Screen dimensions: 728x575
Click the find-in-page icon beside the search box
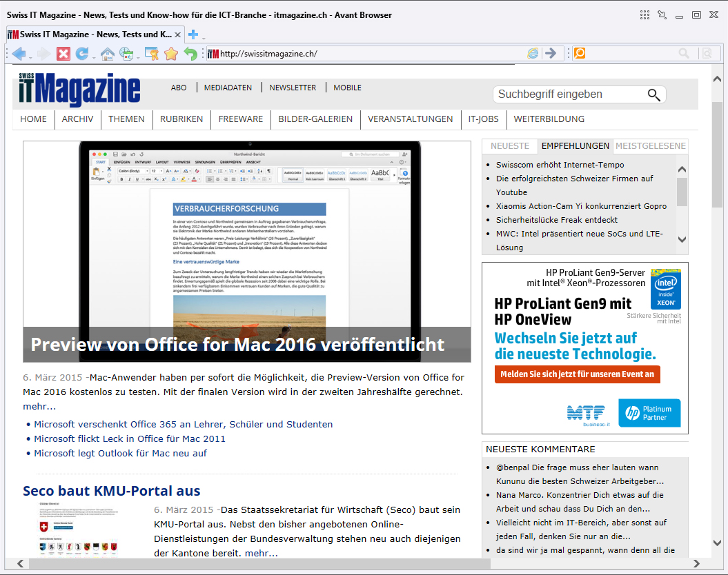[707, 53]
